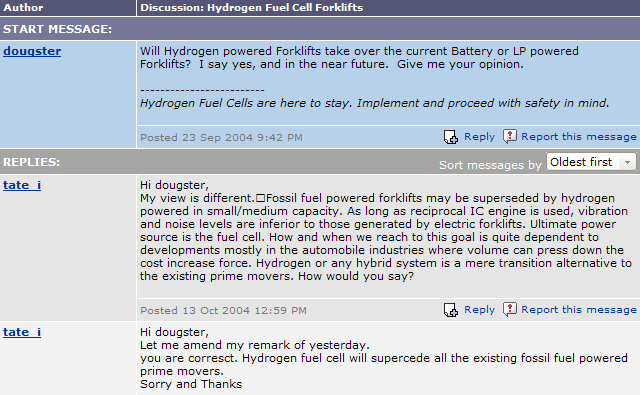Viewport: 640px width, 395px height.
Task: Open dougster's author profile link
Action: (32, 51)
